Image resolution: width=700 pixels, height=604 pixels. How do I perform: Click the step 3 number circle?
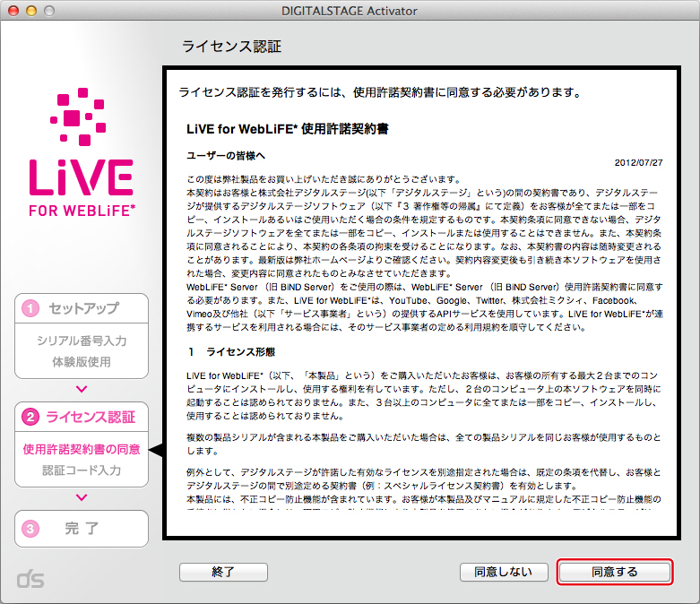click(30, 529)
